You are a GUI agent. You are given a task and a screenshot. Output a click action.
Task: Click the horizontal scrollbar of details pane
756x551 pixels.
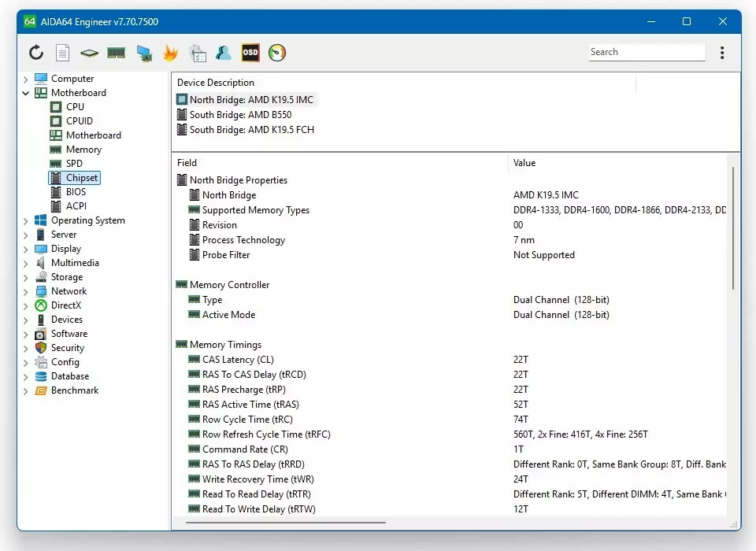coord(285,522)
